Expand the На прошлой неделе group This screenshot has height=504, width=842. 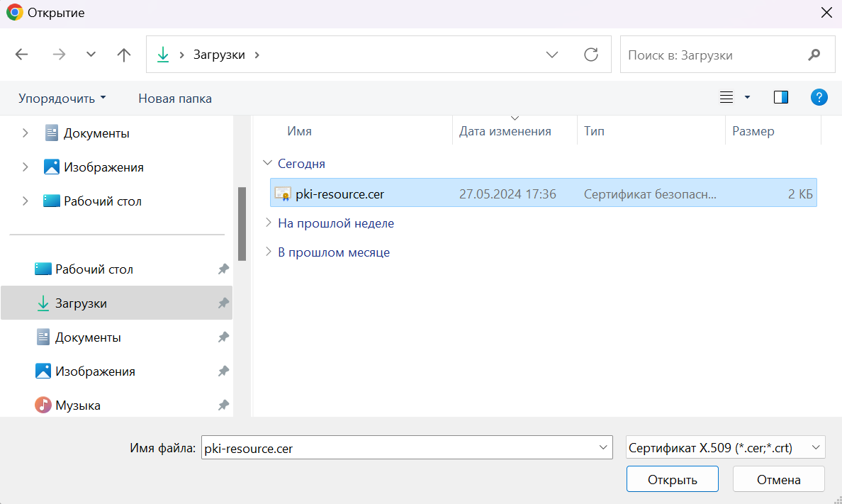(268, 223)
